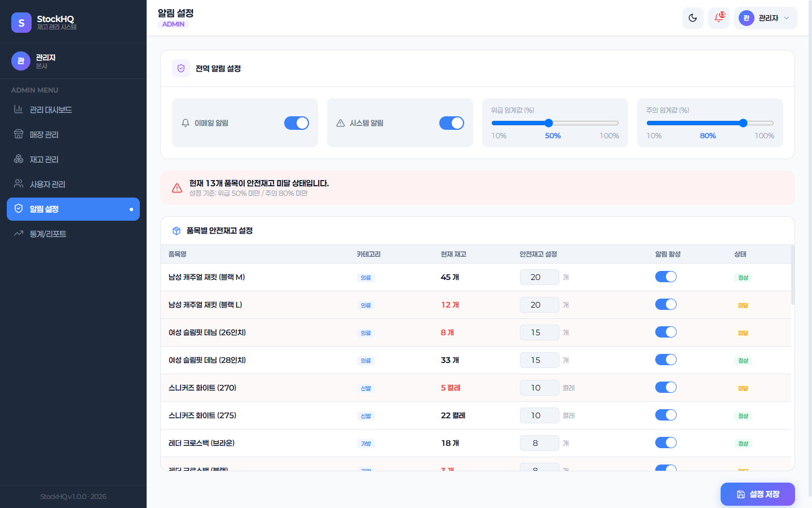Click the 50% 위급 threshold value
Viewport: 812px width, 508px height.
coord(553,136)
